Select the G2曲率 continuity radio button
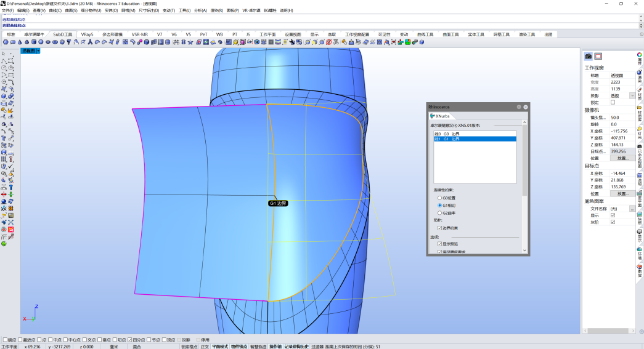This screenshot has height=349, width=644. pyautogui.click(x=439, y=213)
